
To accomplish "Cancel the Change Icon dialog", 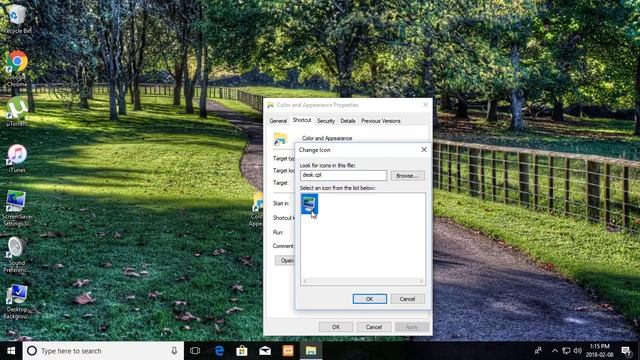I will coord(407,299).
